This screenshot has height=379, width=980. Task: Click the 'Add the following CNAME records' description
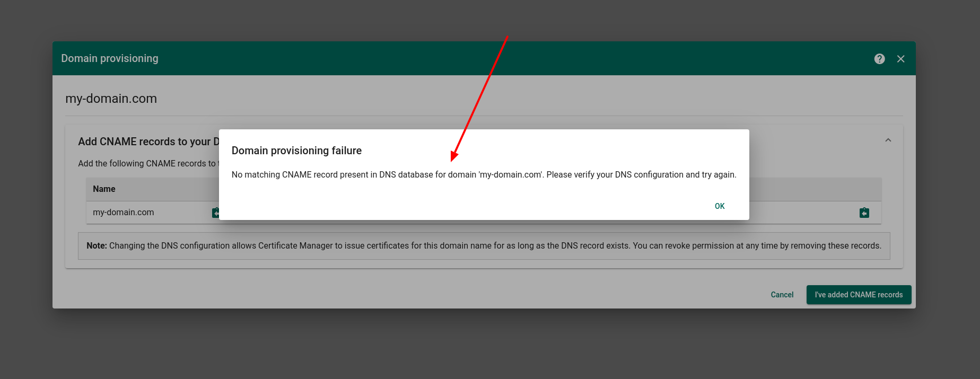[x=147, y=164]
